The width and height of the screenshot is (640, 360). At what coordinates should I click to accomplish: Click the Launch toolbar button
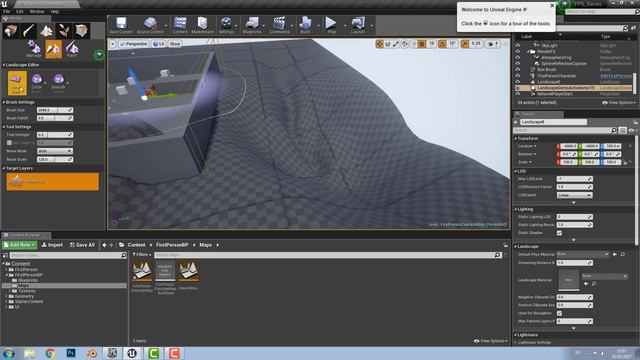pyautogui.click(x=358, y=25)
